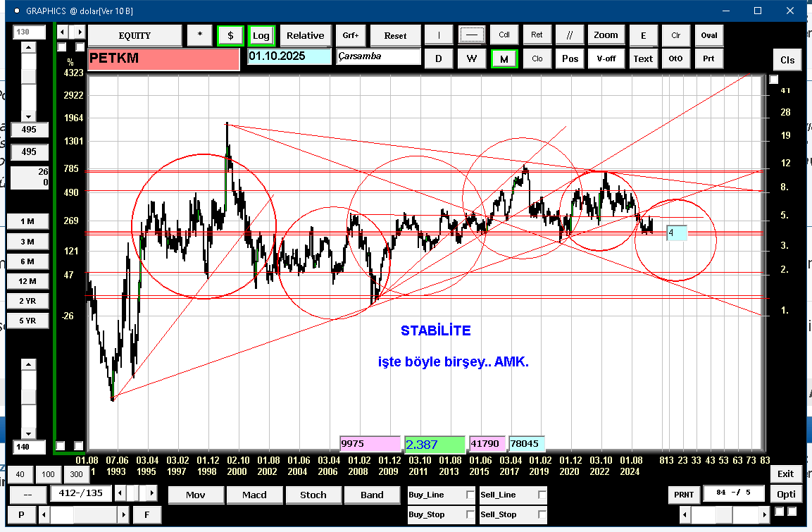The image size is (812, 532).
Task: Click the parallel lines channel tool
Action: pyautogui.click(x=570, y=35)
